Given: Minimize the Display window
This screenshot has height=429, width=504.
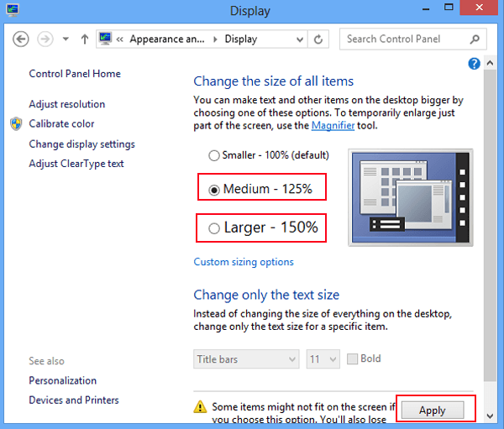Looking at the screenshot, I should coord(426,8).
